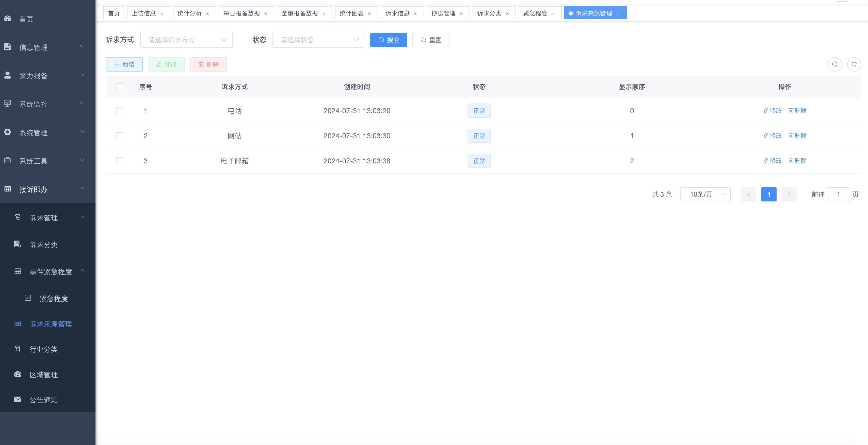Switch to the 首页 tab
Screen dimensions: 868x445
point(114,13)
